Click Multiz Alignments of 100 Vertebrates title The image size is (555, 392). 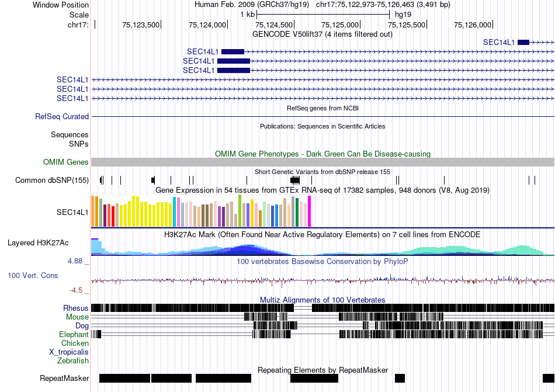[x=322, y=300]
